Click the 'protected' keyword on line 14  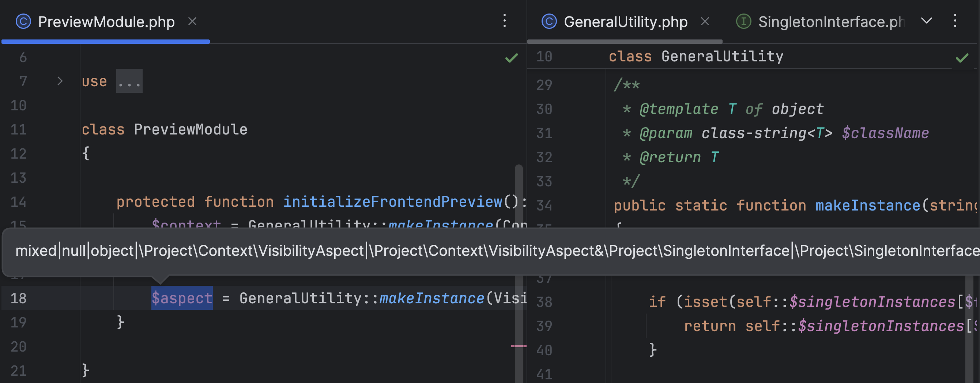pyautogui.click(x=156, y=202)
